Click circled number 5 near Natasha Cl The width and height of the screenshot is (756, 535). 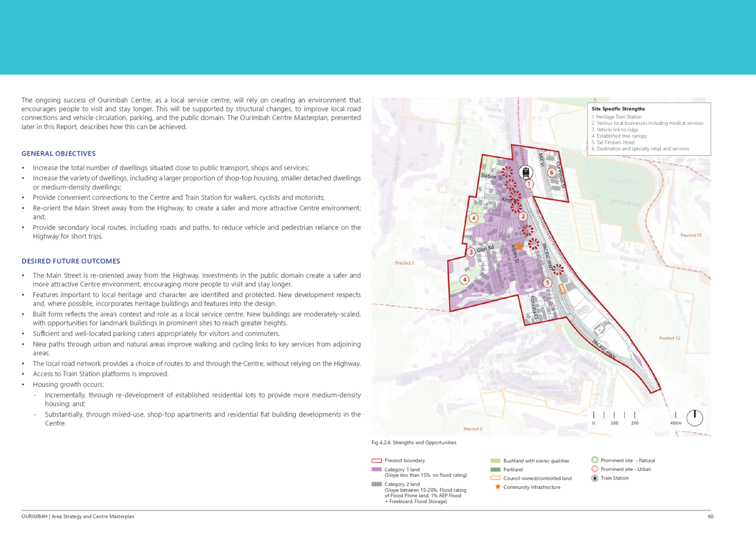click(547, 283)
